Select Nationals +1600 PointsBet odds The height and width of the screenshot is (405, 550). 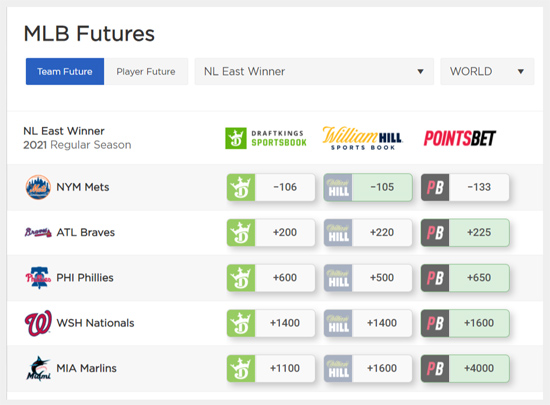(x=479, y=323)
